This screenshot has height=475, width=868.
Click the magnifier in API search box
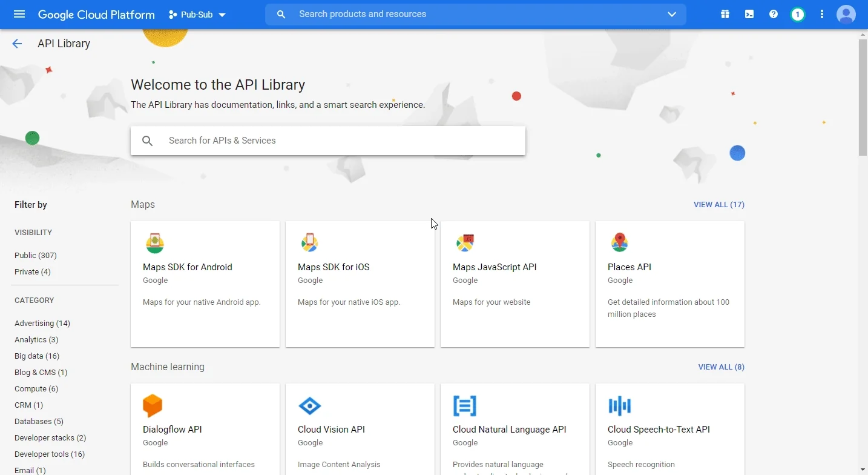[x=148, y=141]
